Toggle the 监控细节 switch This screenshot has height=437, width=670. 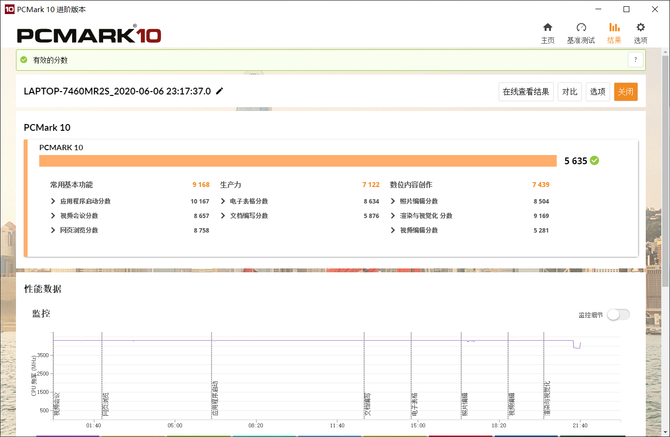[x=618, y=314]
